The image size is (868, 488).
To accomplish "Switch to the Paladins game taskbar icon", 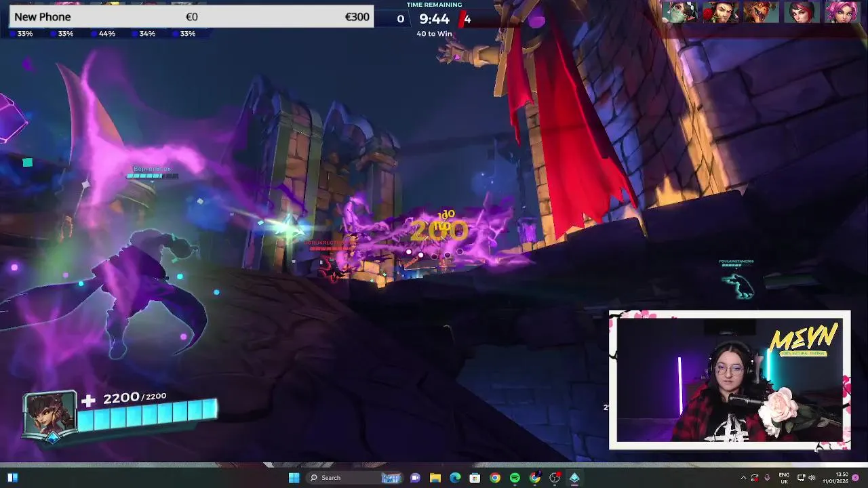I will (x=574, y=478).
